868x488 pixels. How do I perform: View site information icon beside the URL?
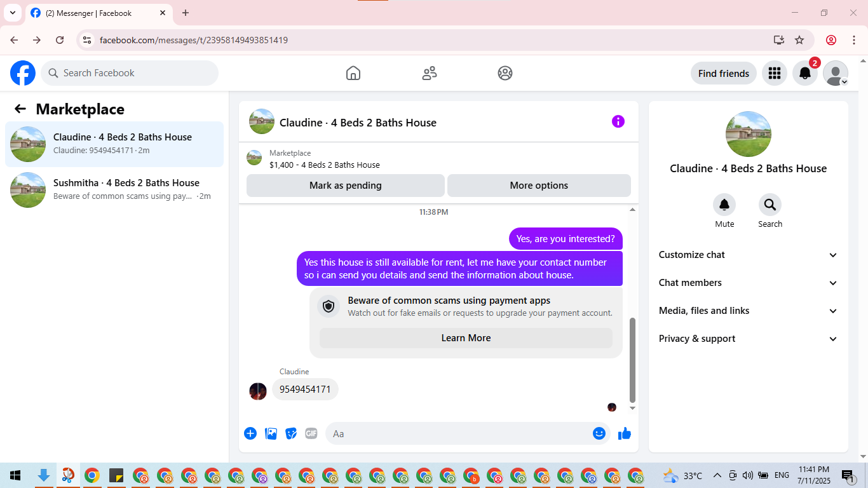pyautogui.click(x=88, y=40)
